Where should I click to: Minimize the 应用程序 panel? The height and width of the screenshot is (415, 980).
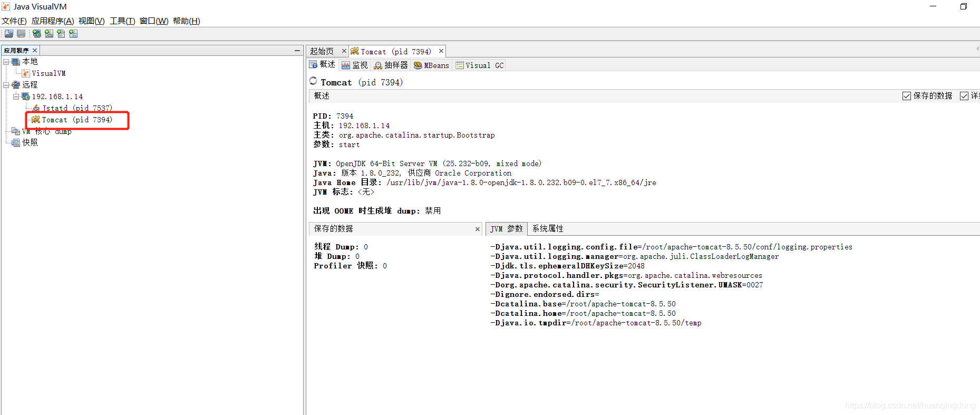point(297,51)
